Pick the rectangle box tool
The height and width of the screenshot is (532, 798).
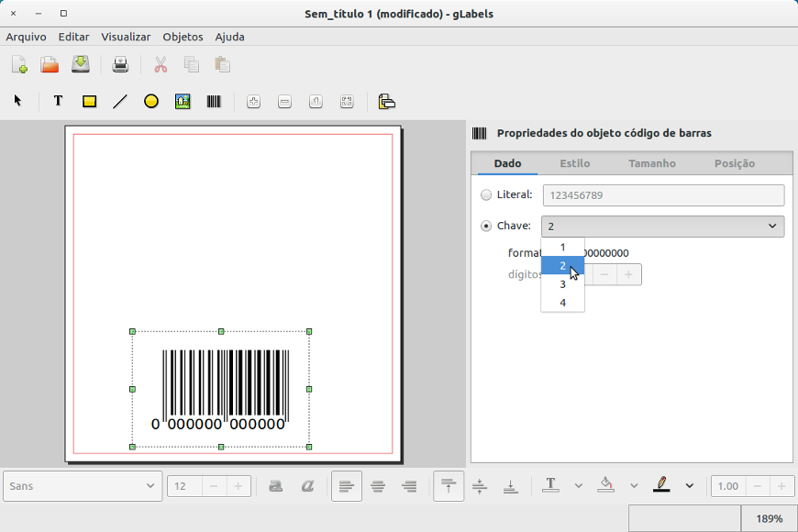click(x=90, y=101)
